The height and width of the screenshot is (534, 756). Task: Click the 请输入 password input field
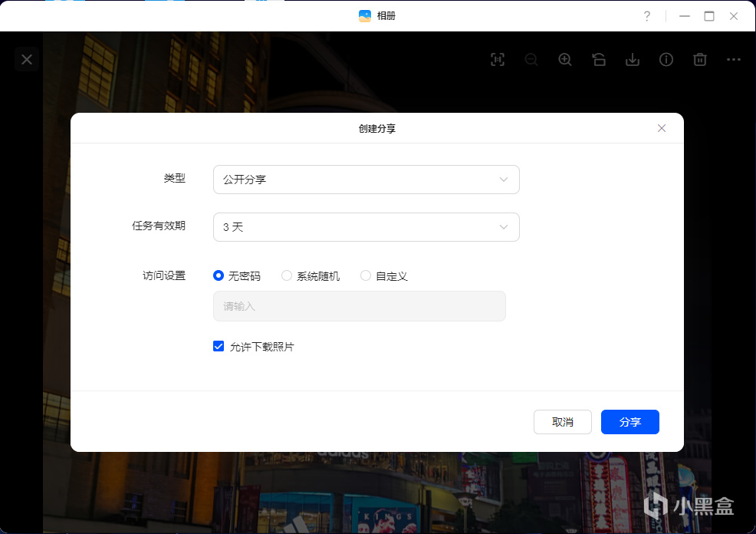360,306
